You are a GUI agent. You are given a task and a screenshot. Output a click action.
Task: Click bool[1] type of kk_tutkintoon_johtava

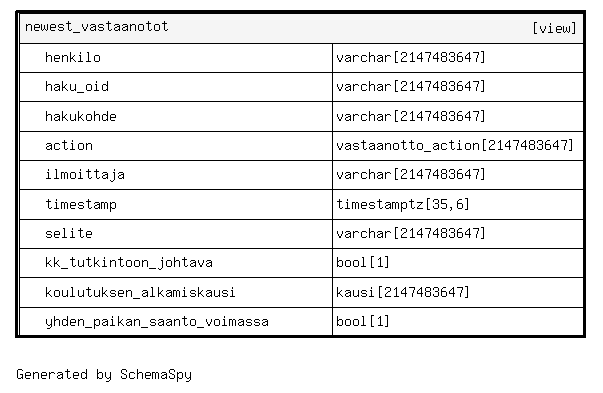point(363,263)
